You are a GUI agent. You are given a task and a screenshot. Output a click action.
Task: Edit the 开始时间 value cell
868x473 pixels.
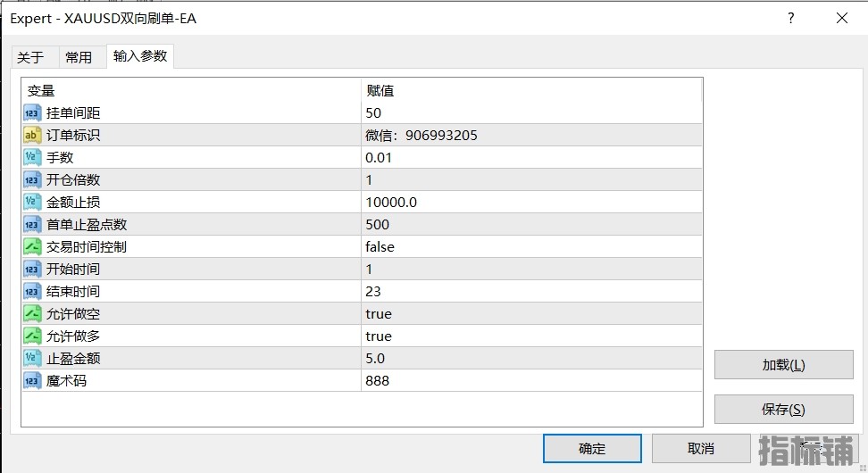tap(531, 269)
